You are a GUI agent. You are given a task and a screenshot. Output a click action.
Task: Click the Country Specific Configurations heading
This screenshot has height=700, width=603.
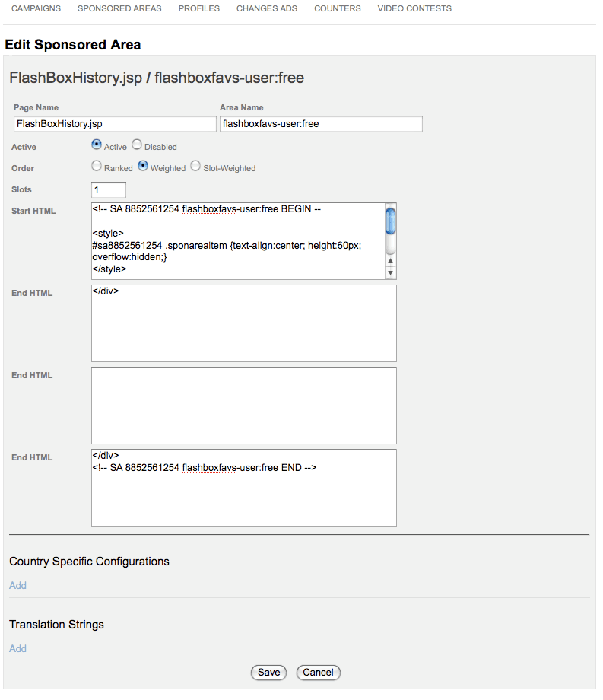(x=89, y=562)
